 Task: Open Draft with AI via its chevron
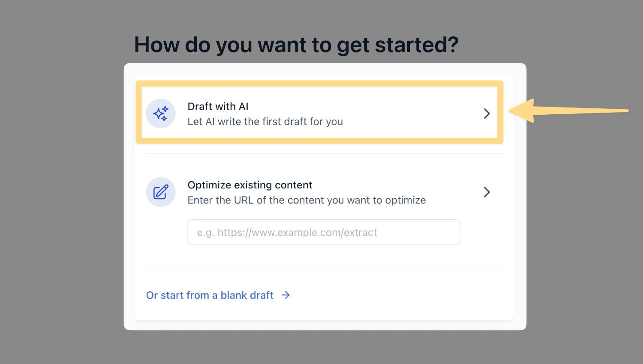coord(487,113)
